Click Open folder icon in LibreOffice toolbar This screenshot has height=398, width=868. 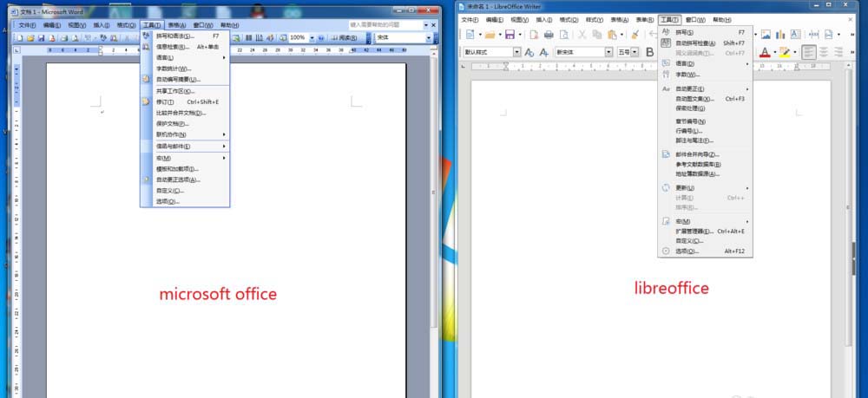(x=490, y=35)
